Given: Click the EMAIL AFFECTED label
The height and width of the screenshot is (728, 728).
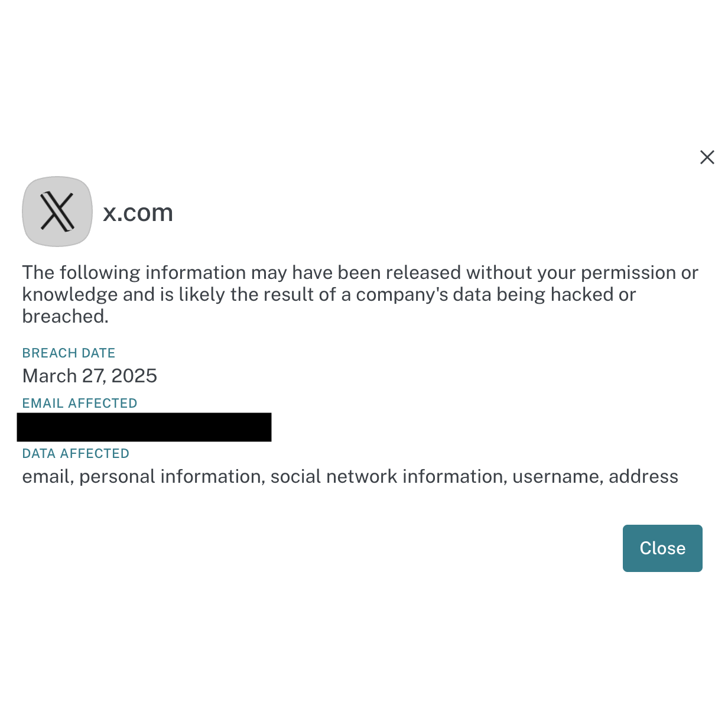Looking at the screenshot, I should pyautogui.click(x=80, y=403).
